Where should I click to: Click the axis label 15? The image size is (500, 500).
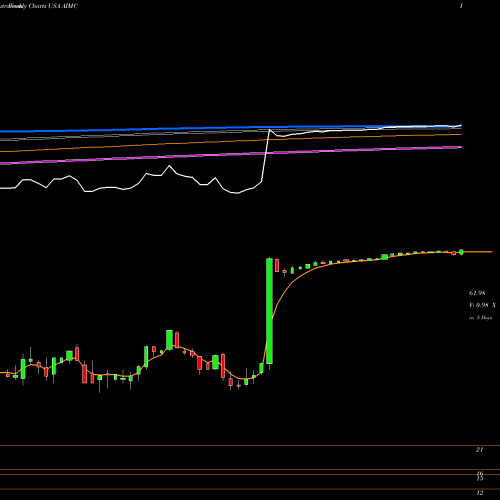480,479
